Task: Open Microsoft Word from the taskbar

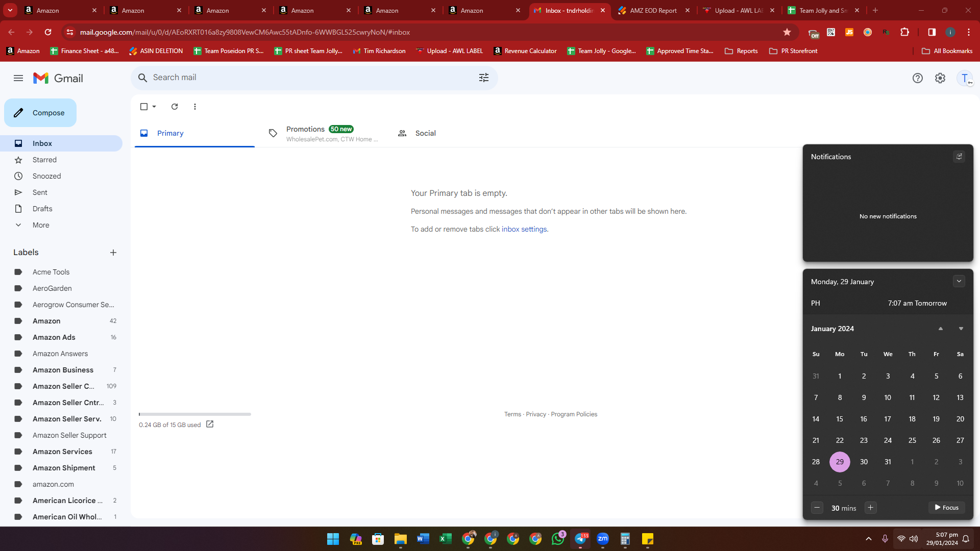Action: (423, 539)
